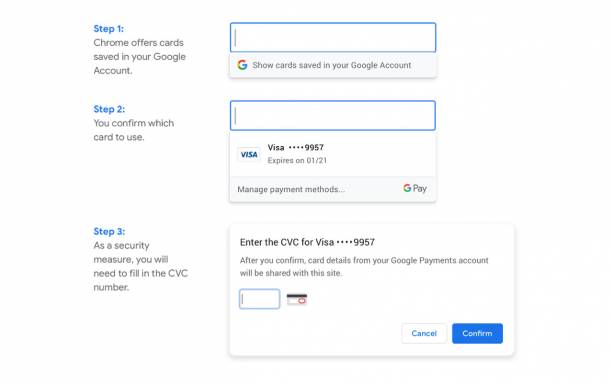Click the Cancel button
The width and height of the screenshot is (613, 383).
[x=424, y=333]
